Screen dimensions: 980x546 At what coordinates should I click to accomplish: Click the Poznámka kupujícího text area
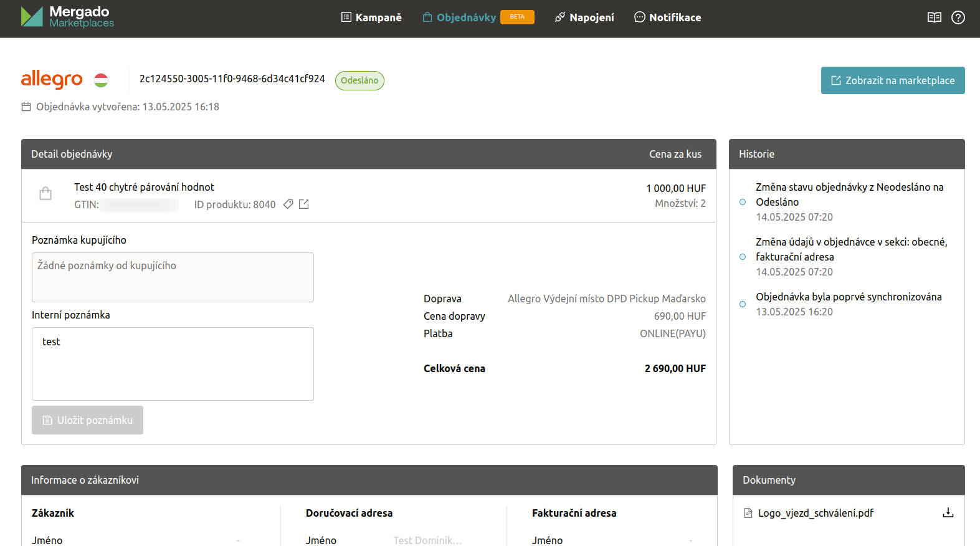(x=173, y=277)
